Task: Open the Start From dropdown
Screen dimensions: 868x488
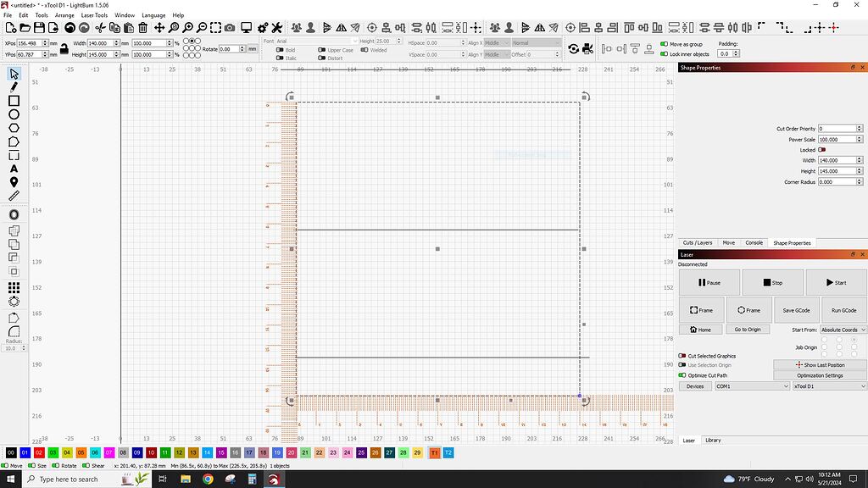Action: pos(841,330)
